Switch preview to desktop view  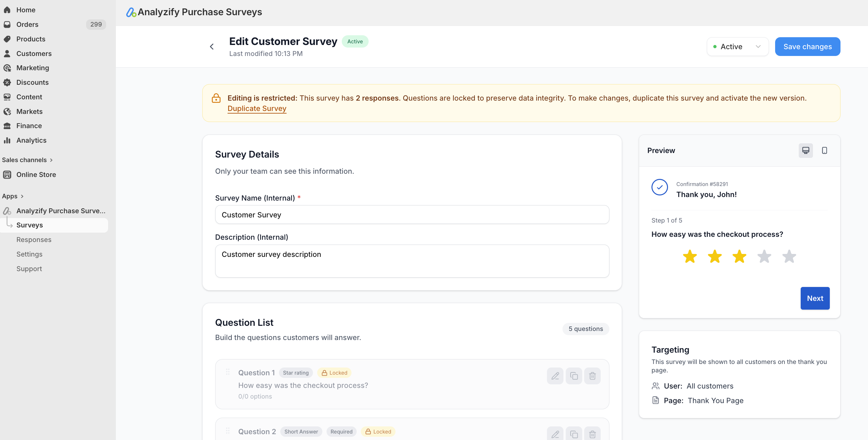coord(805,150)
